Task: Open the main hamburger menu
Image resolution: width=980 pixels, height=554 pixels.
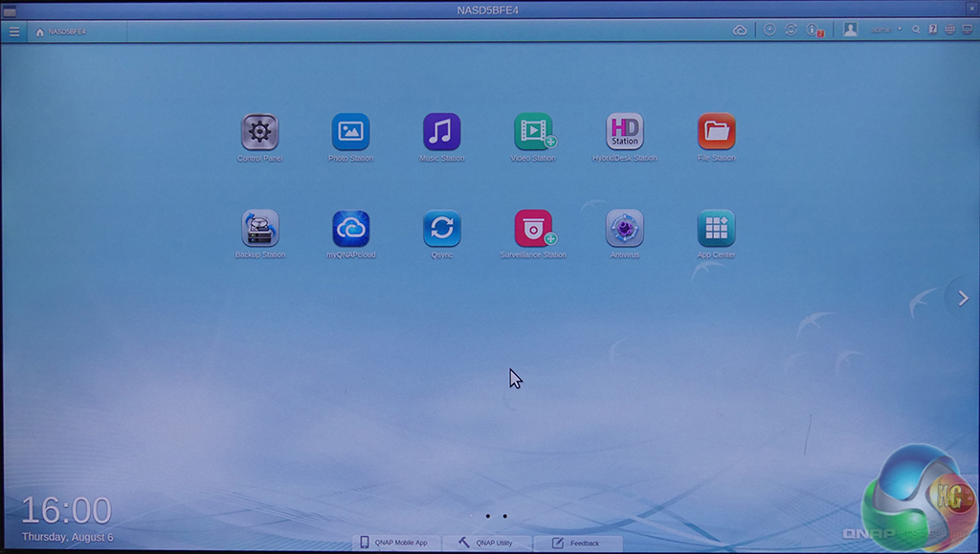Action: click(13, 32)
